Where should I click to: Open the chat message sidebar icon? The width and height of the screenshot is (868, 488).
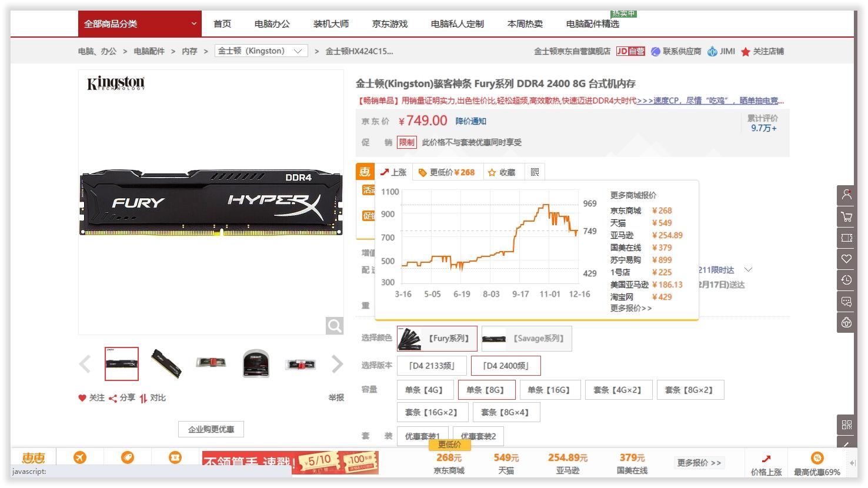coord(846,301)
